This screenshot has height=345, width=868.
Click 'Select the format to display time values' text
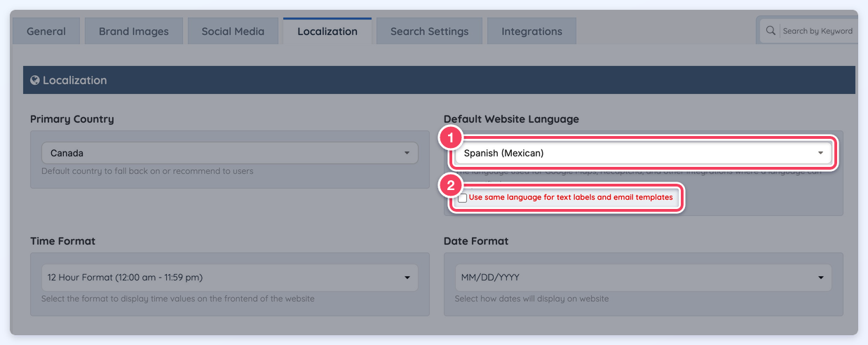point(178,299)
